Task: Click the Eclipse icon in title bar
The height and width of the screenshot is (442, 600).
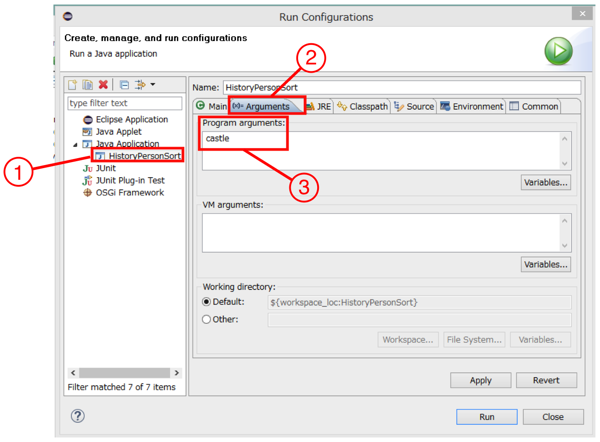Action: pyautogui.click(x=68, y=16)
